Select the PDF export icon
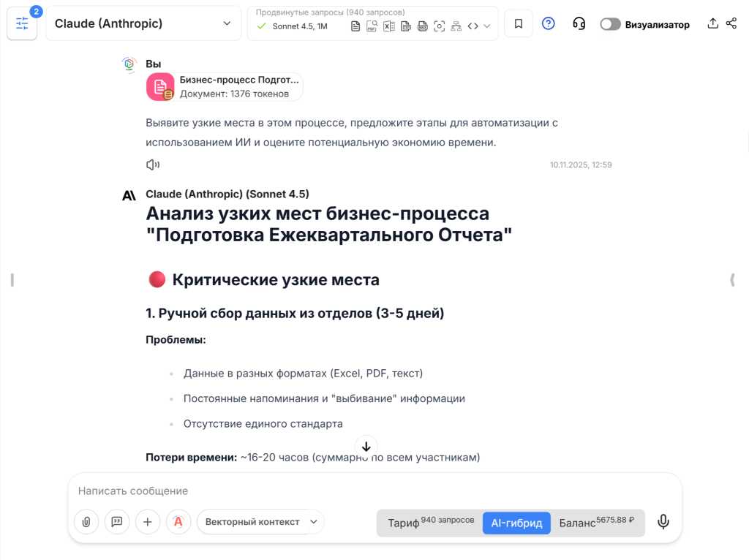 [x=371, y=26]
